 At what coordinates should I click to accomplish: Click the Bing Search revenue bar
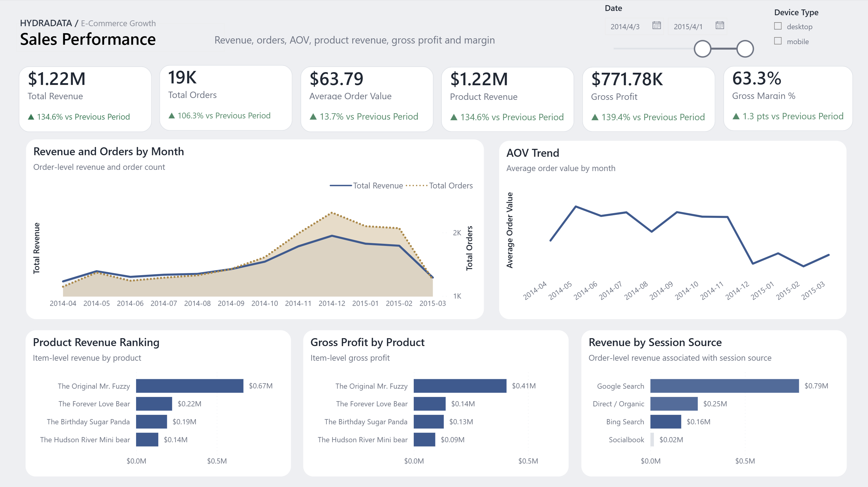point(666,422)
